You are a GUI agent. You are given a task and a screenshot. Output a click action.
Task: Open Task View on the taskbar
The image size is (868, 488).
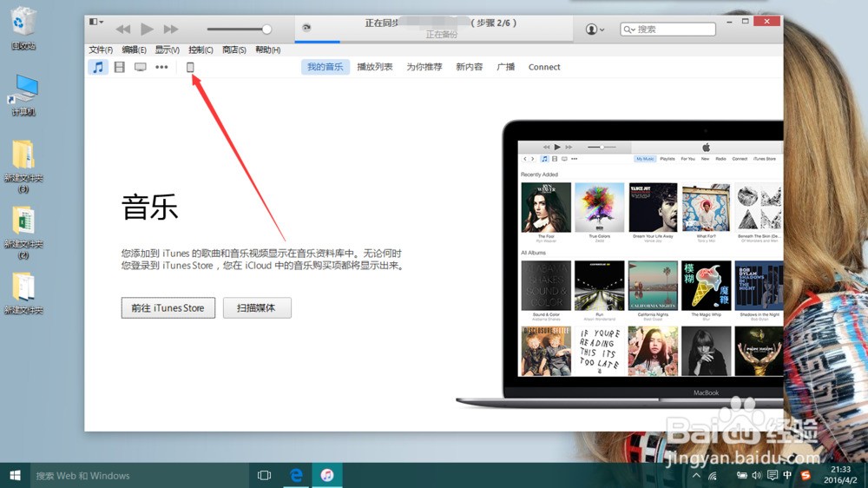pyautogui.click(x=264, y=475)
